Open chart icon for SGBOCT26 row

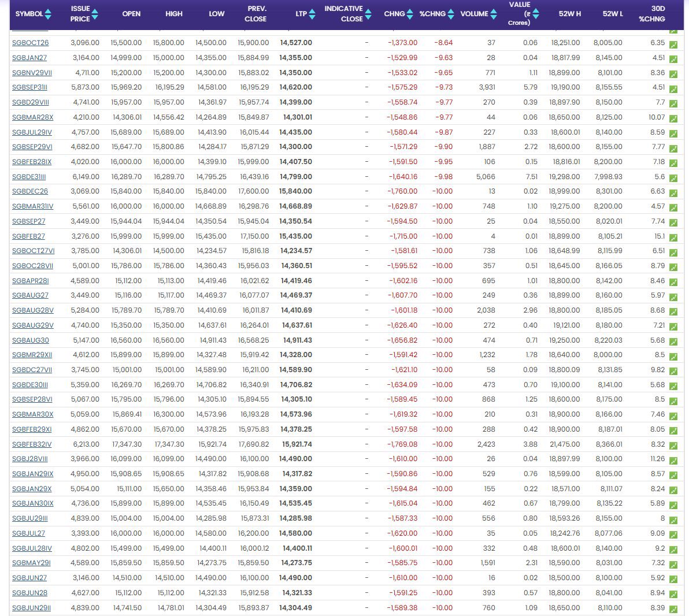673,45
